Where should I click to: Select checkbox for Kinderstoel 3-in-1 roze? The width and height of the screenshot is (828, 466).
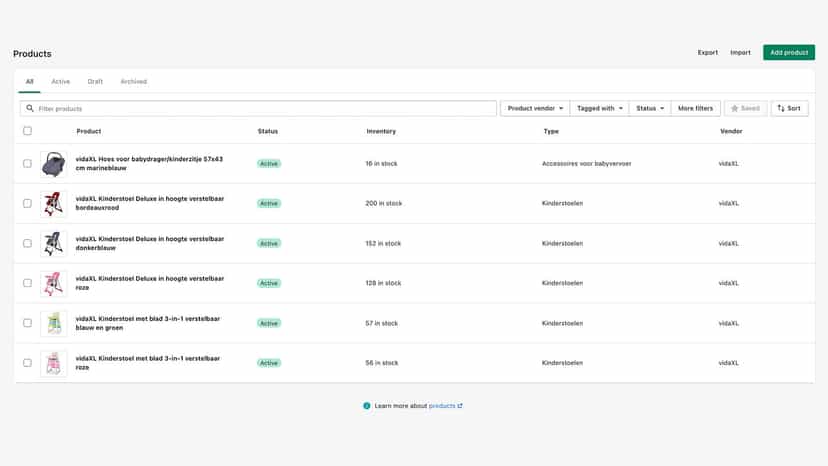pos(27,363)
